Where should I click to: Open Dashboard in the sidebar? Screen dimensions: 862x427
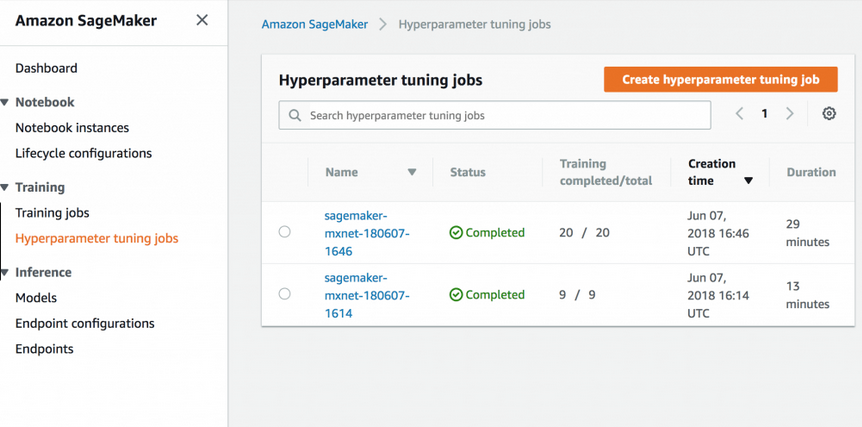(x=46, y=68)
